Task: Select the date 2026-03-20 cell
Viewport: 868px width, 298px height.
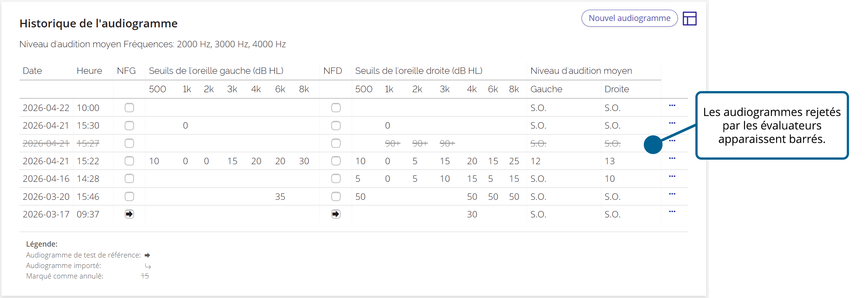Action: 46,197
